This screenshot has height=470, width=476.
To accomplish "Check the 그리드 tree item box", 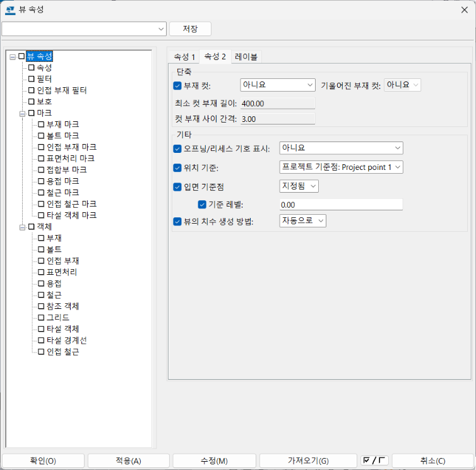I will click(41, 317).
